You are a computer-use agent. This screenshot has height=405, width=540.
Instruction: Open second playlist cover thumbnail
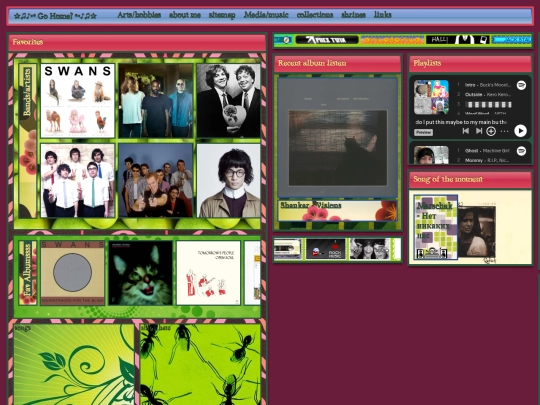click(x=431, y=155)
